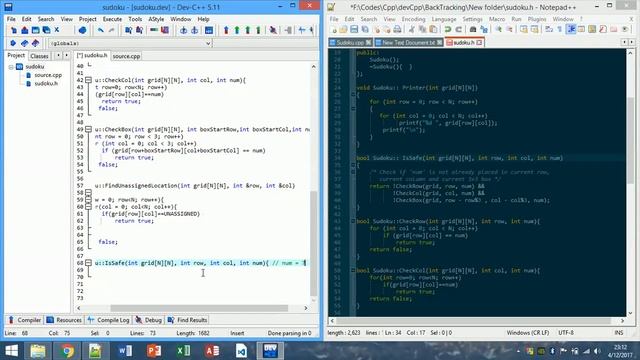Open the AStyle menu in Dev-C++
This screenshot has width=640, height=360.
[156, 19]
